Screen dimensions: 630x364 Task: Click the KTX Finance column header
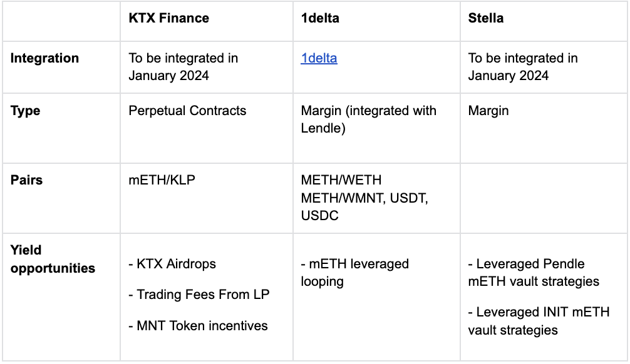pos(168,18)
